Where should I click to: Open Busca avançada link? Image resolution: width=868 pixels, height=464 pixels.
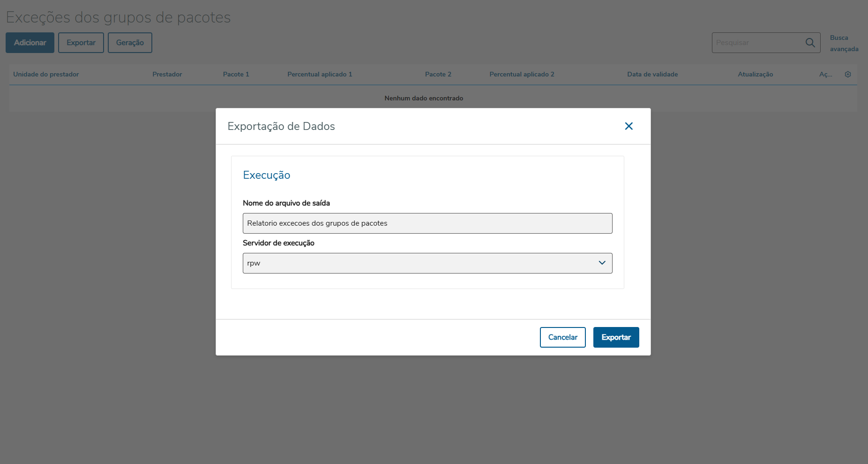tap(844, 43)
